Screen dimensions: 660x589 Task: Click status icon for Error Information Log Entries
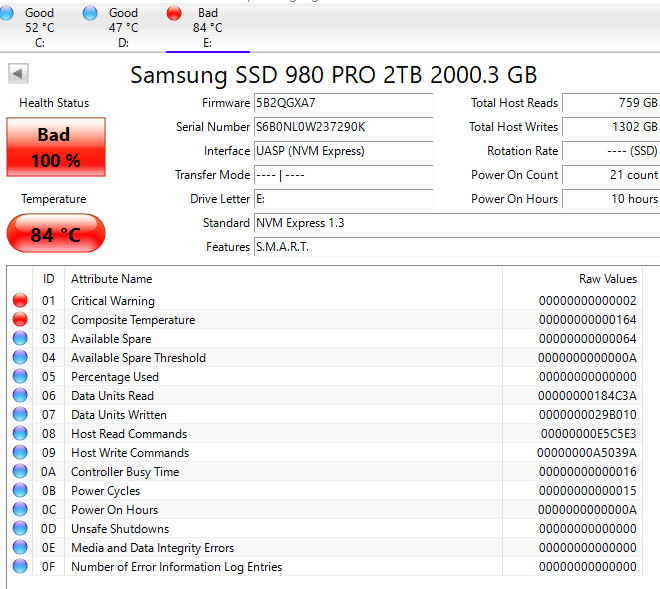point(20,566)
